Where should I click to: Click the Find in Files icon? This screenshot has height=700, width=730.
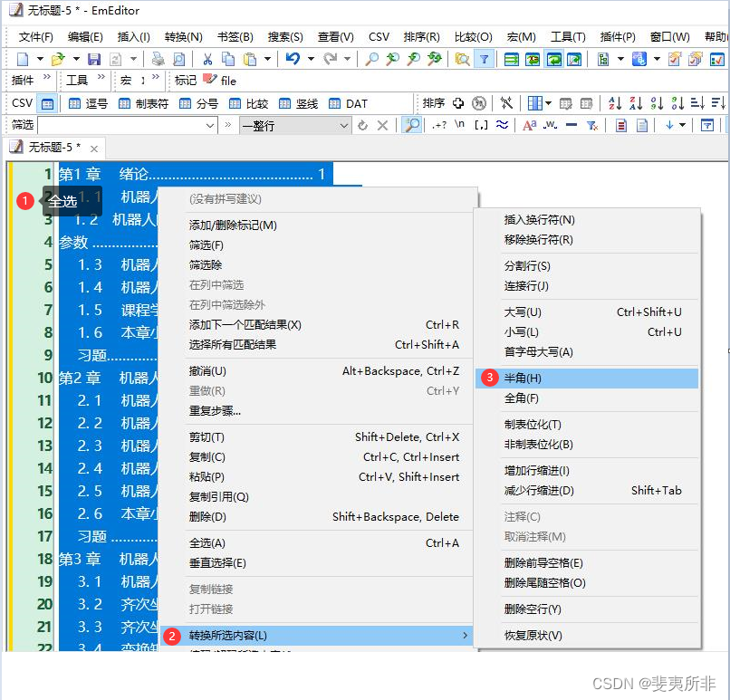[462, 59]
